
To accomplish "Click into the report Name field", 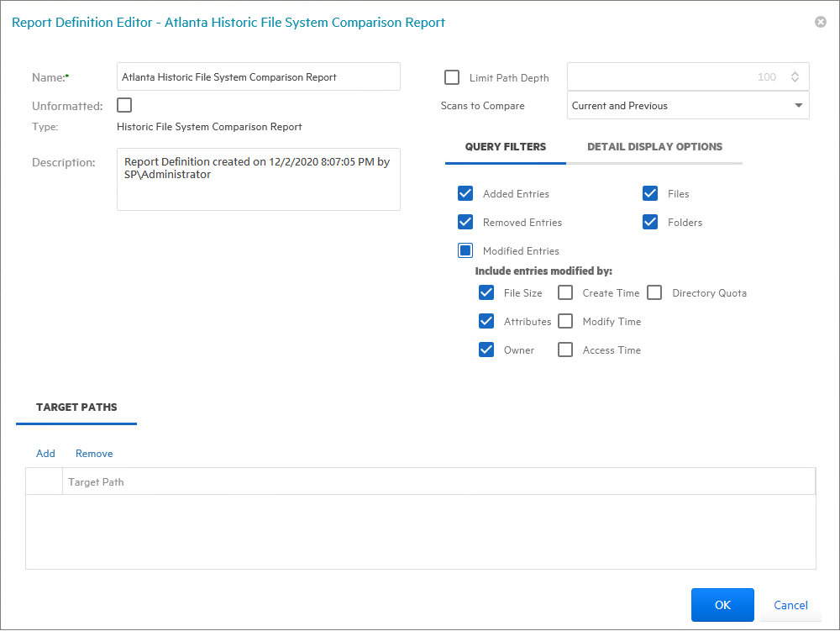I will (x=258, y=76).
